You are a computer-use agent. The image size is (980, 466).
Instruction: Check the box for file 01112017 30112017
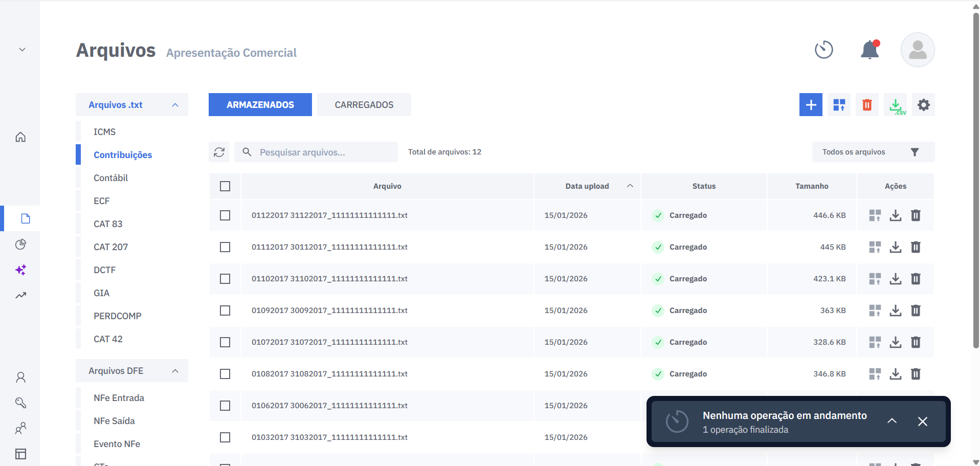pyautogui.click(x=225, y=247)
